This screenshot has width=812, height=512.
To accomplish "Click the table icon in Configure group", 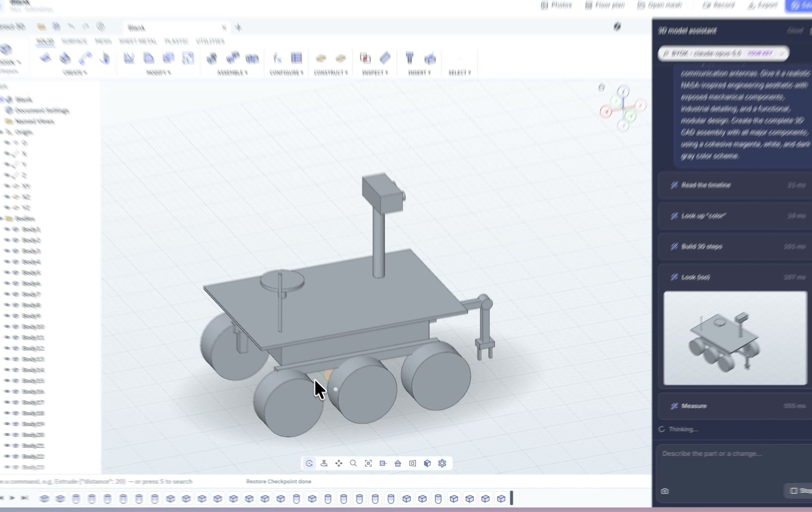I will 296,58.
